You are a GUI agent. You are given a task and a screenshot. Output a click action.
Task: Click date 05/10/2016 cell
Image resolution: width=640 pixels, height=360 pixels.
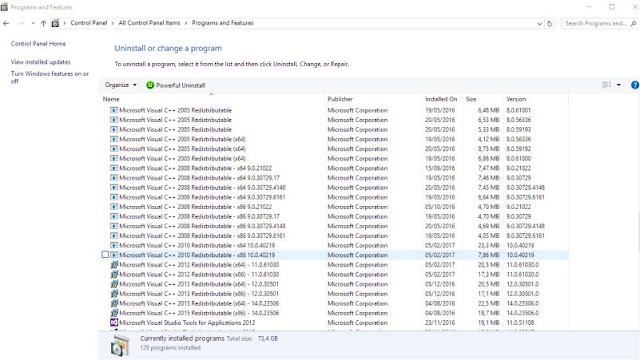click(x=440, y=207)
